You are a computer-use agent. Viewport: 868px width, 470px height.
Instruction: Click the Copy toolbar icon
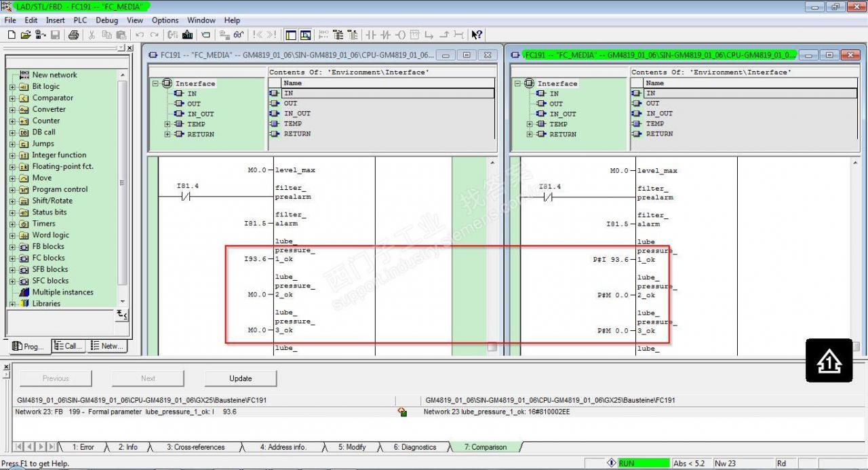[x=106, y=35]
